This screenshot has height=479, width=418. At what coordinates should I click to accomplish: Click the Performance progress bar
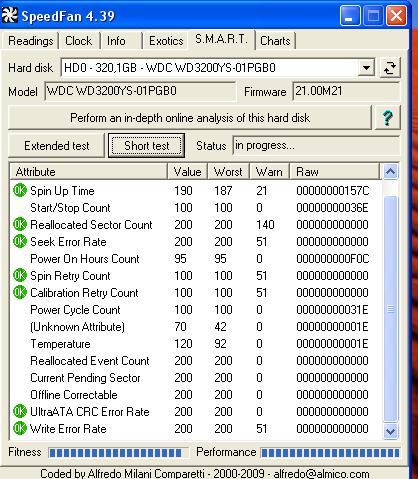coord(330,453)
